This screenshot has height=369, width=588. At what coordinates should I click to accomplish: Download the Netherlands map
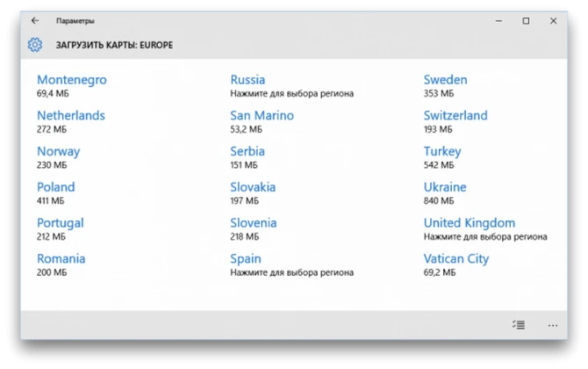click(x=71, y=121)
